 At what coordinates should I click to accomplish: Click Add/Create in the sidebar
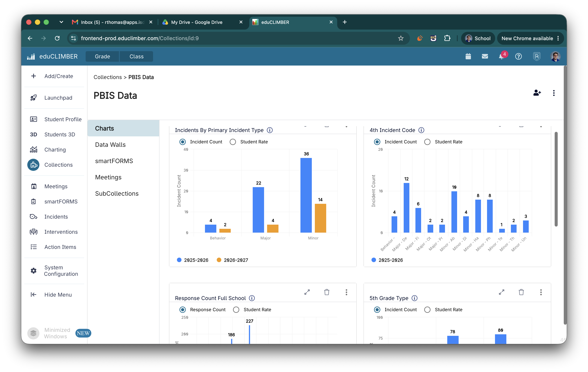click(54, 76)
